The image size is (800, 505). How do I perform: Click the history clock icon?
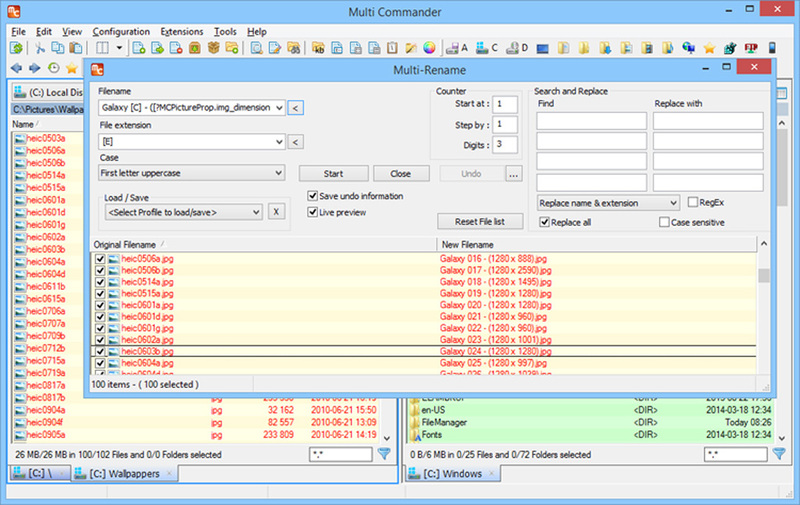click(x=54, y=68)
